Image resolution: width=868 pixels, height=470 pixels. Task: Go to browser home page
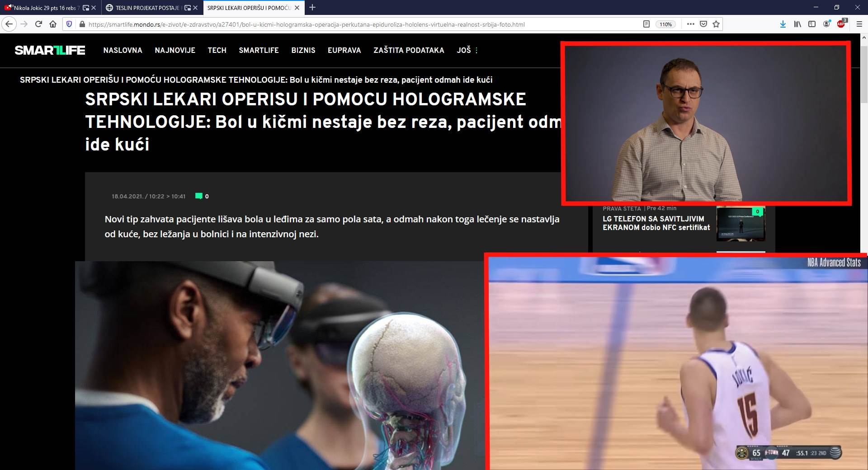(52, 24)
